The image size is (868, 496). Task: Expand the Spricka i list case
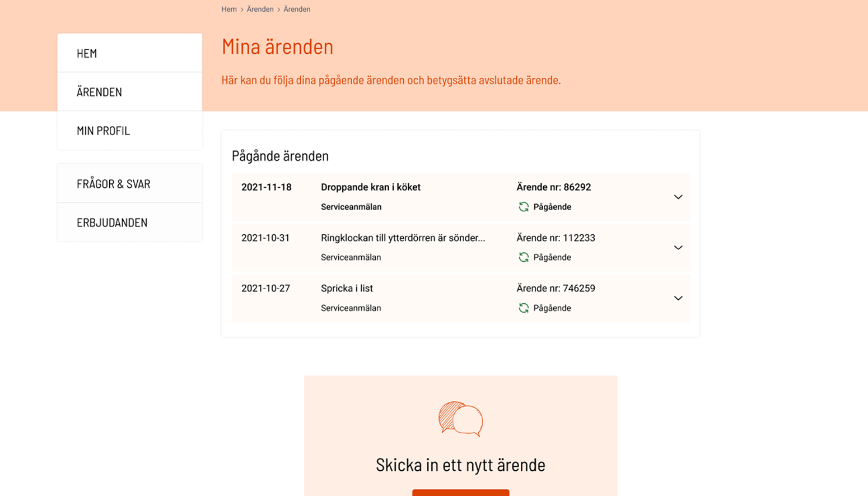point(678,298)
